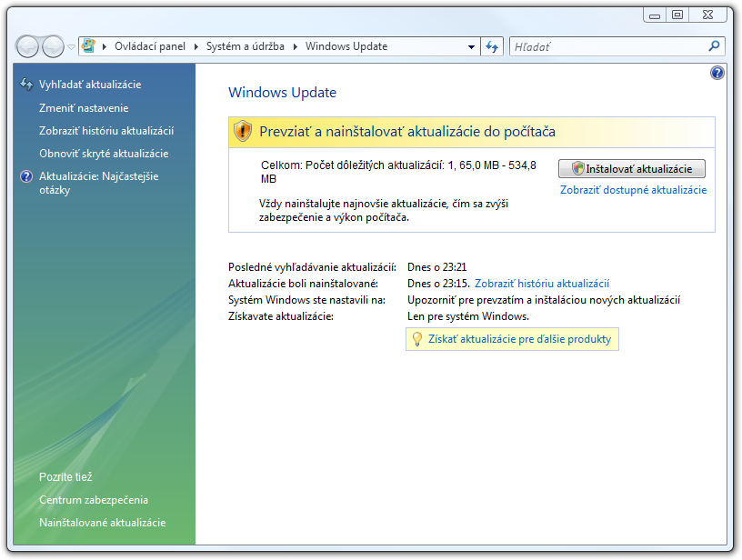The width and height of the screenshot is (742, 560).
Task: Open address bar history dropdown
Action: pyautogui.click(x=471, y=47)
